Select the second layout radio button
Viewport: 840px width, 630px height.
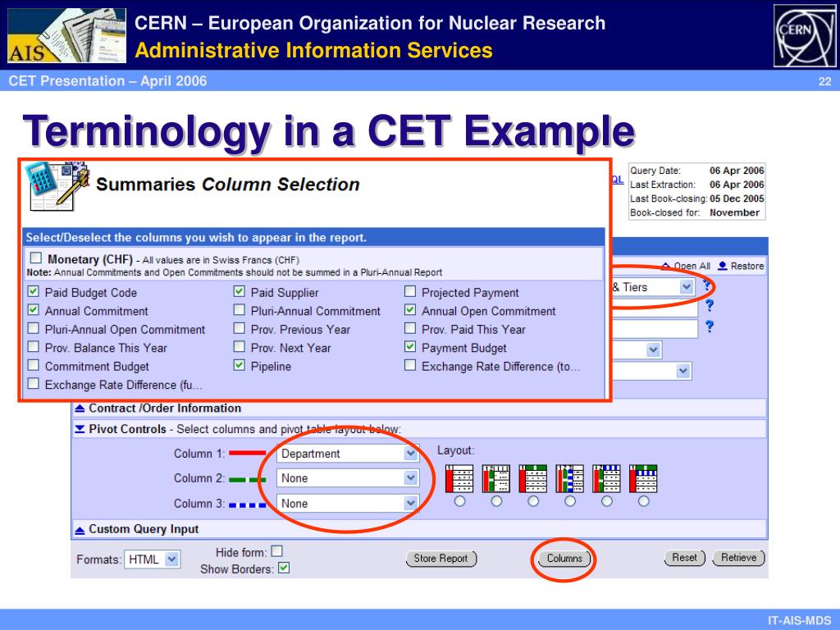coord(496,501)
